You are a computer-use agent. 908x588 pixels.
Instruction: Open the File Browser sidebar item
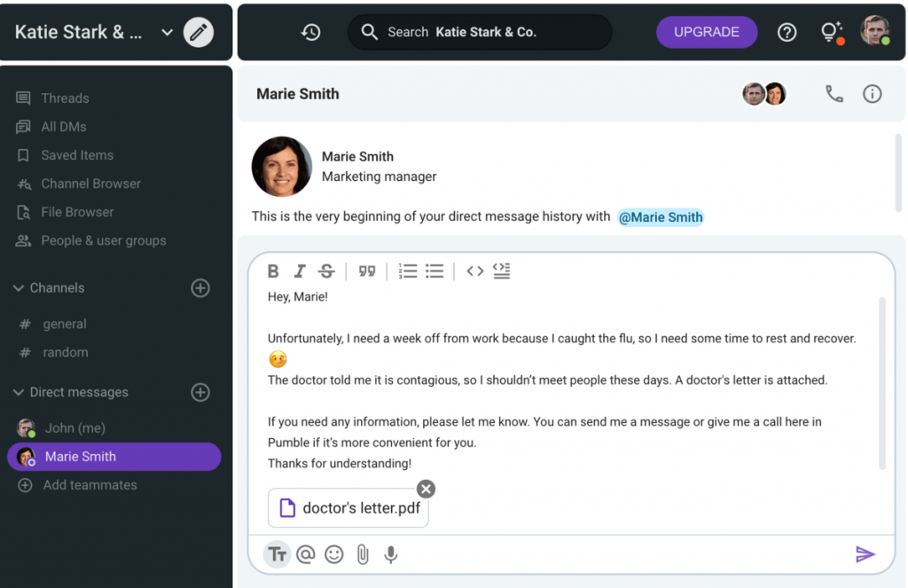(x=77, y=212)
